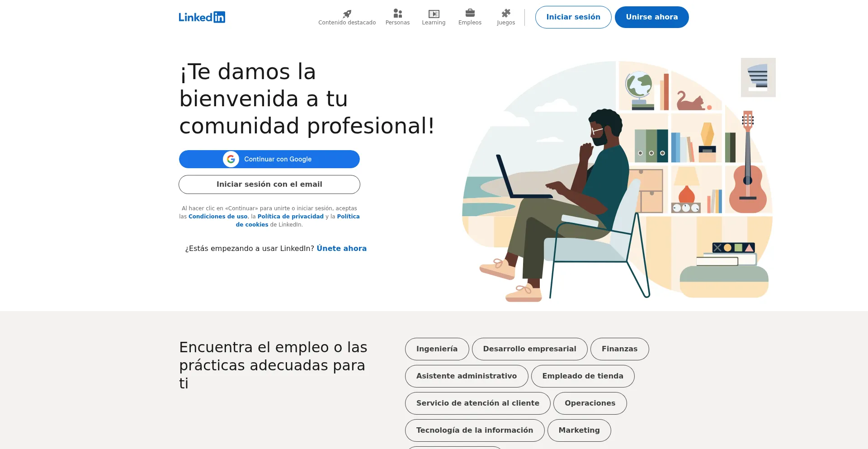Click the Únete ahora link
Viewport: 868px width, 449px height.
[341, 248]
